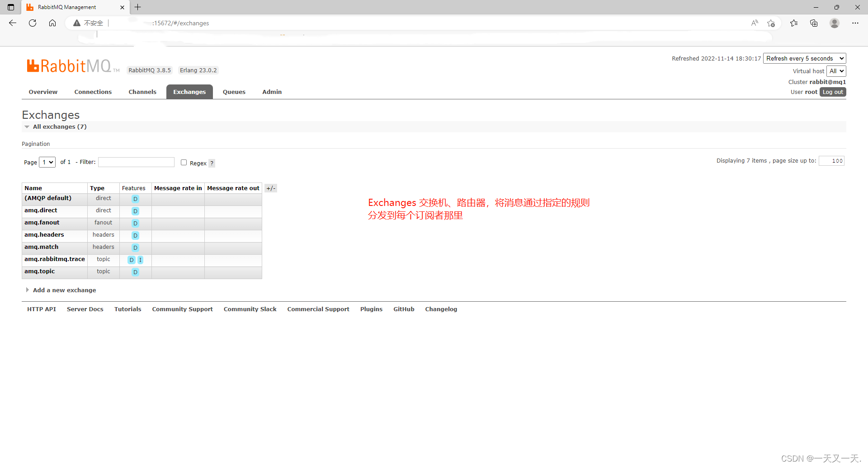Viewport: 868px width, 467px height.
Task: Open regex help via the question mark icon
Action: [x=212, y=163]
